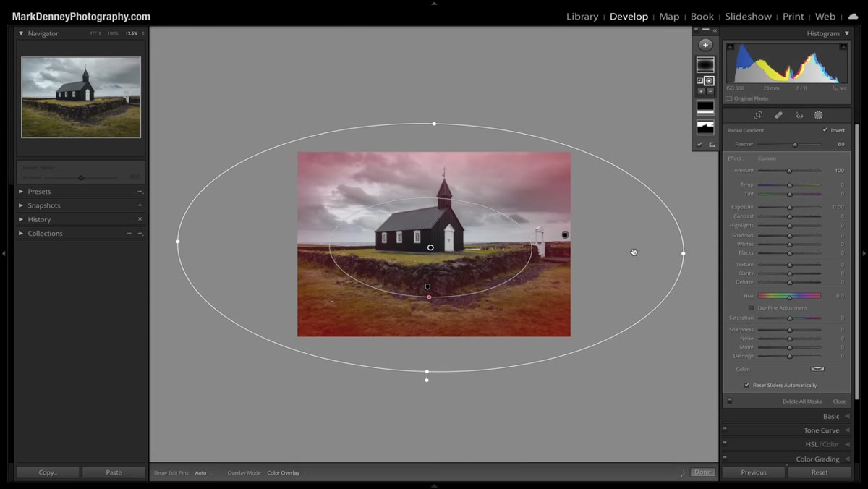Click Delete All Masks
Screen dimensions: 868x489
point(802,401)
